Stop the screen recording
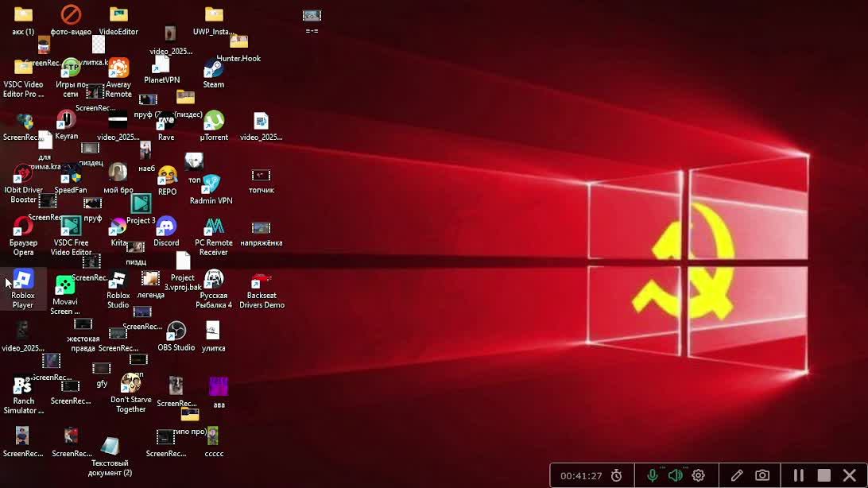The width and height of the screenshot is (868, 488). pyautogui.click(x=823, y=475)
